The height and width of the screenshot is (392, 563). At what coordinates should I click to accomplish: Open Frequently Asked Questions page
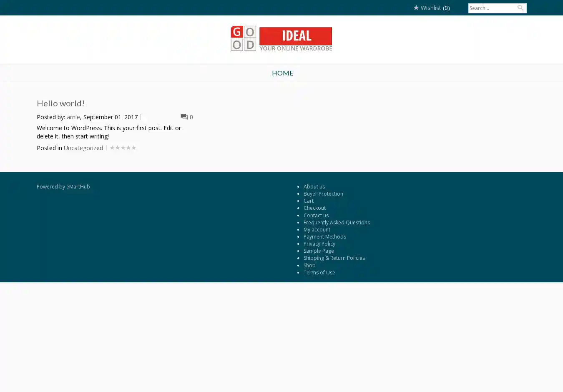pos(337,223)
